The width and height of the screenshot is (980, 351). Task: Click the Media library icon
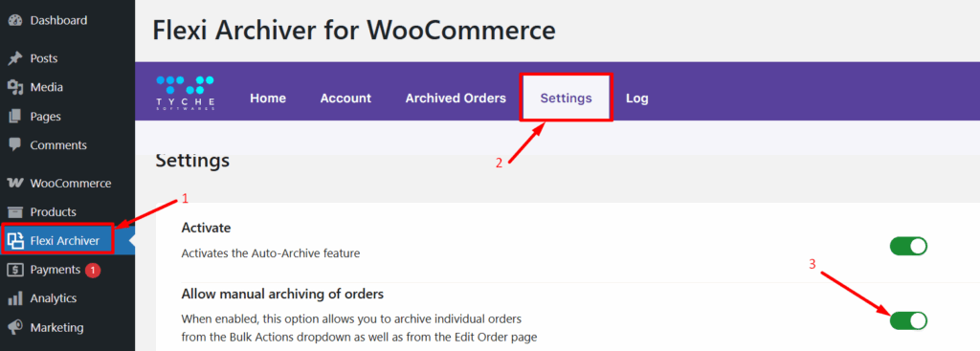tap(15, 87)
